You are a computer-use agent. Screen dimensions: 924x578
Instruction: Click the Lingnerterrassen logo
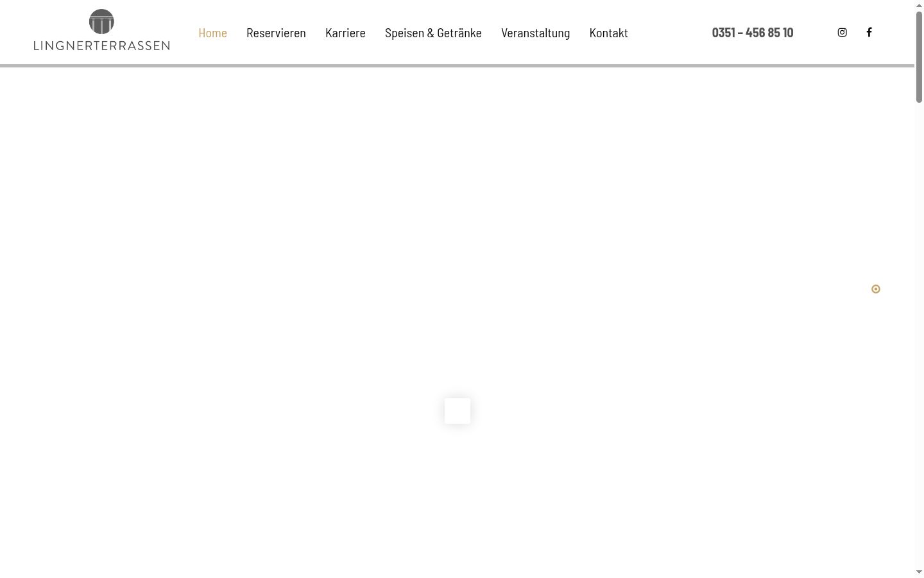coord(101,30)
